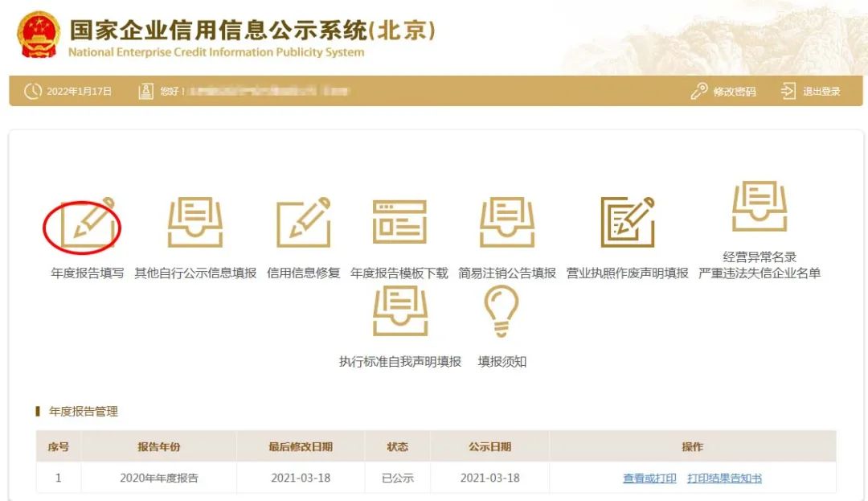Click the 已公示 status cell

[396, 476]
